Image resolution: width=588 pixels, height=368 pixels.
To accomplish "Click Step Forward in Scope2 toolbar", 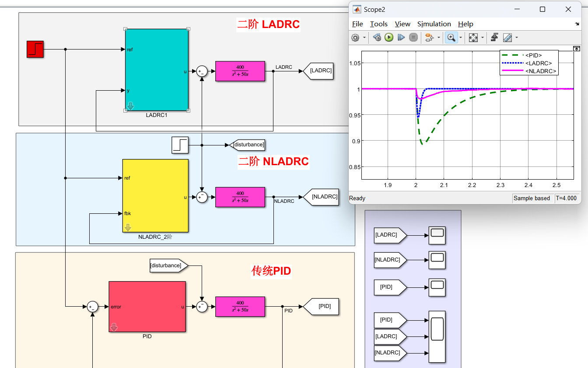I will [x=401, y=38].
